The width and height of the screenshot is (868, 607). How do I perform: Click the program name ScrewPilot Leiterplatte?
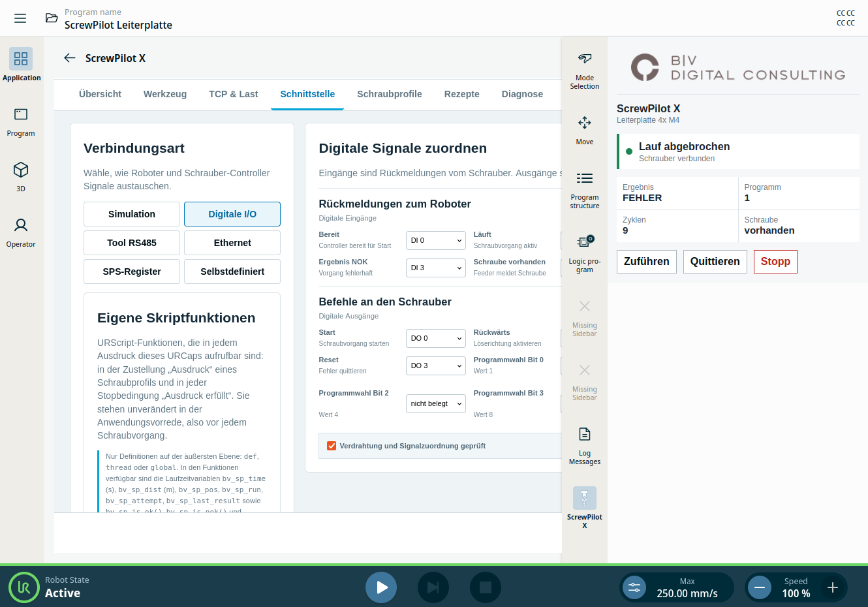click(118, 25)
